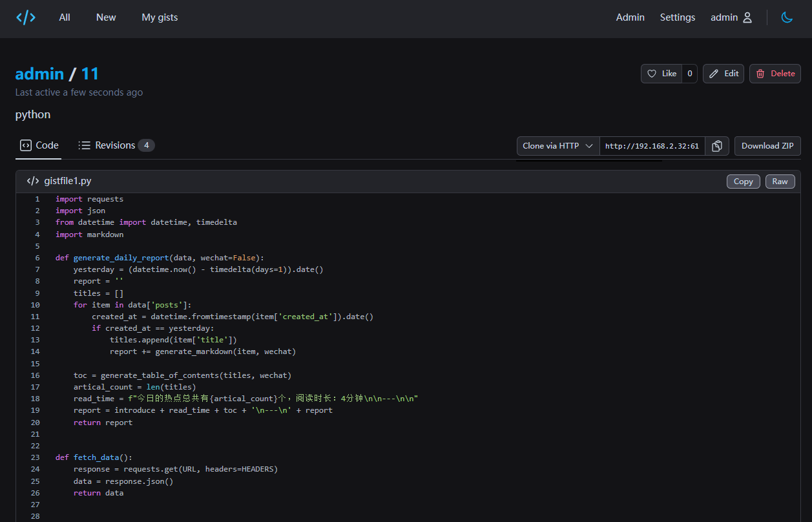Click the Edit pencil button
This screenshot has width=812, height=522.
coord(724,74)
